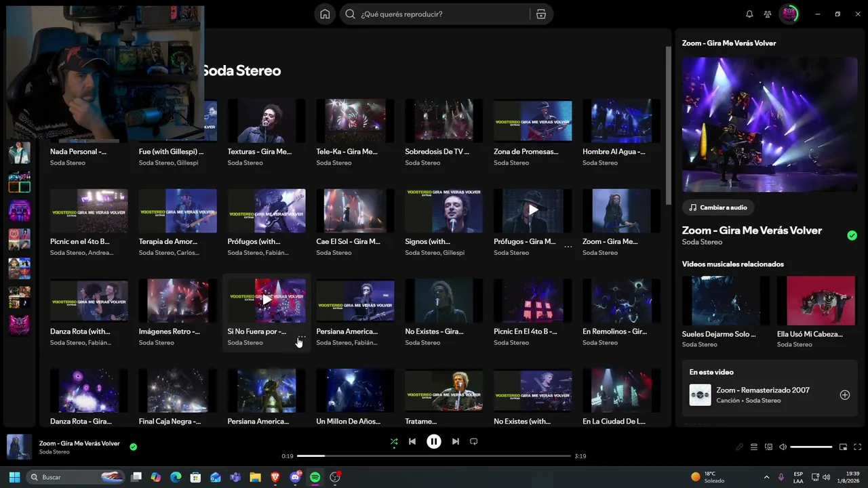
Task: Mute the volume speaker icon
Action: (783, 447)
